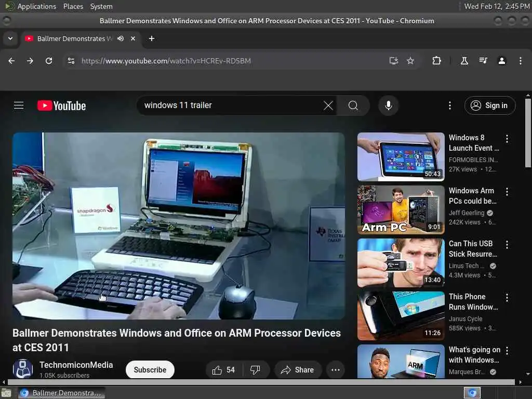Open more actions ellipsis next to Share

pyautogui.click(x=336, y=370)
